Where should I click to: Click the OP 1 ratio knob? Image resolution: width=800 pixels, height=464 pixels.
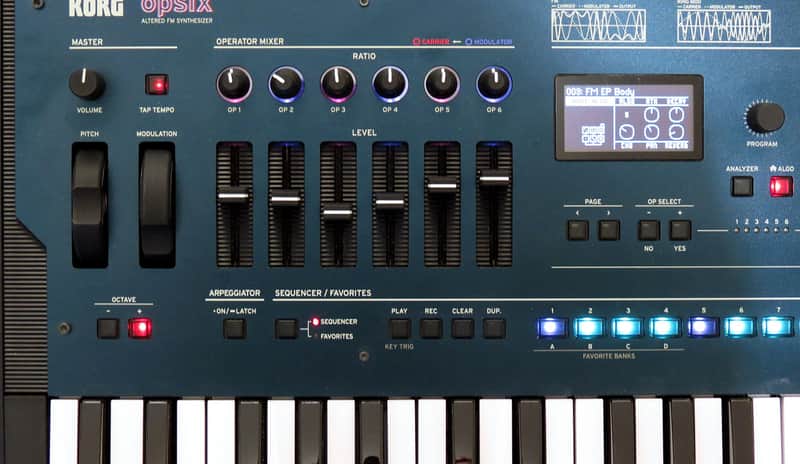234,84
